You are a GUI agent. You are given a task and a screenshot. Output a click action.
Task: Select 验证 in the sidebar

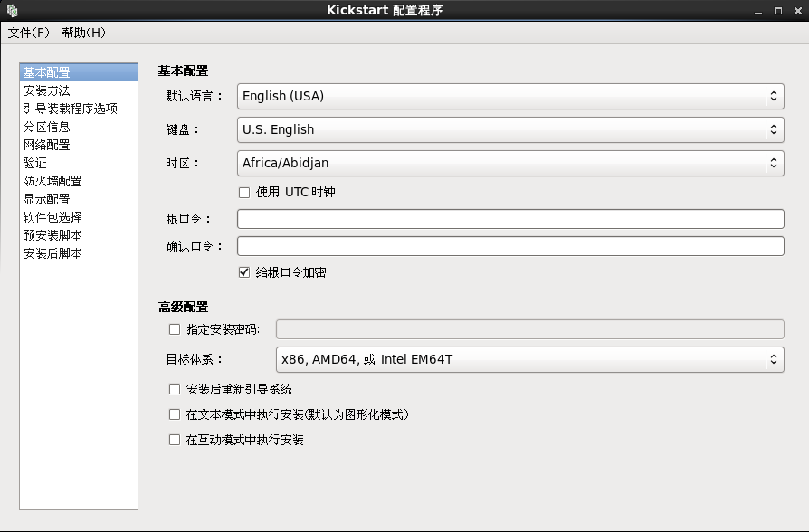point(79,163)
